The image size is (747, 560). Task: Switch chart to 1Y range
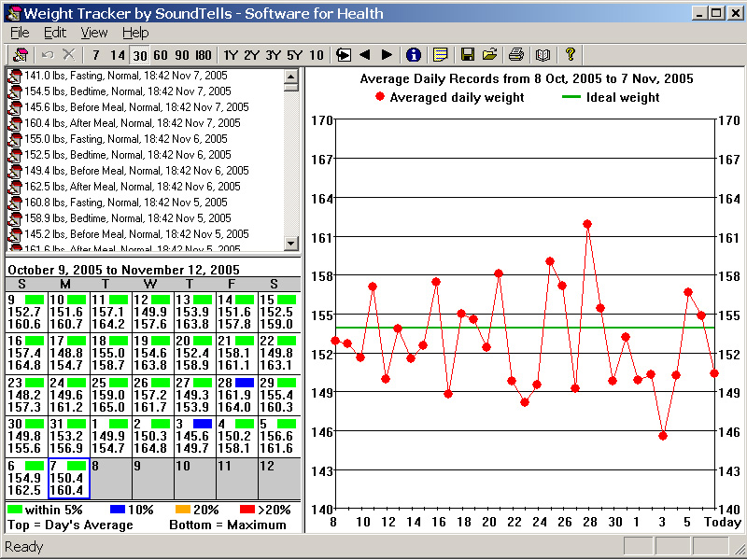tap(231, 55)
